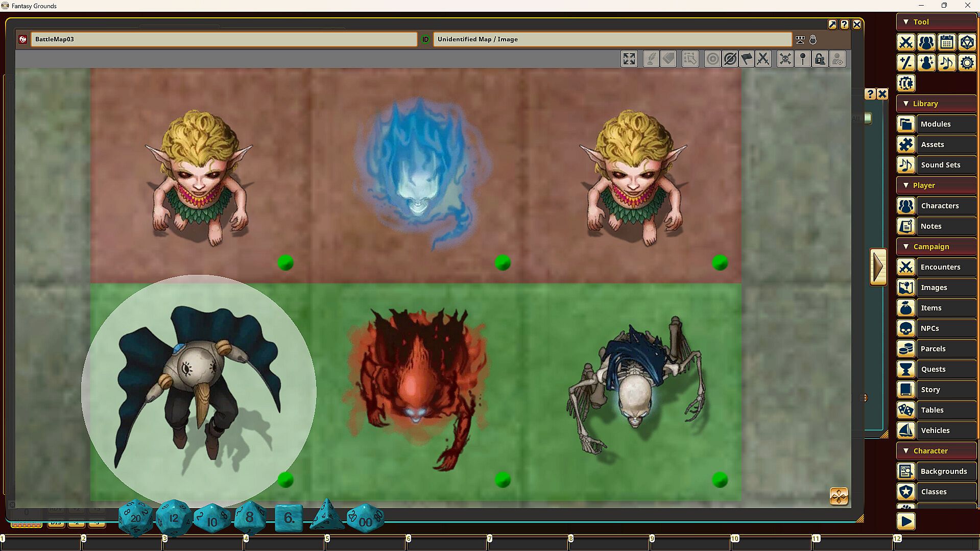Image resolution: width=980 pixels, height=551 pixels.
Task: Select the quill drawing tool
Action: pos(651,59)
